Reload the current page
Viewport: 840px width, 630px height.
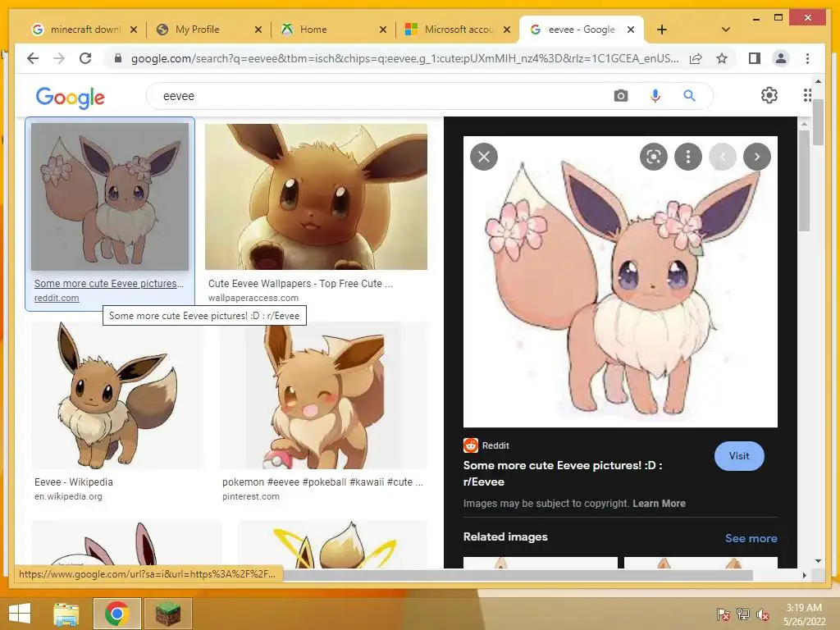pos(85,58)
